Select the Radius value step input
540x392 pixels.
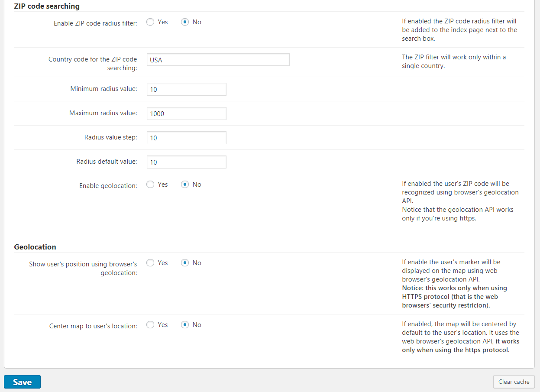pyautogui.click(x=186, y=138)
